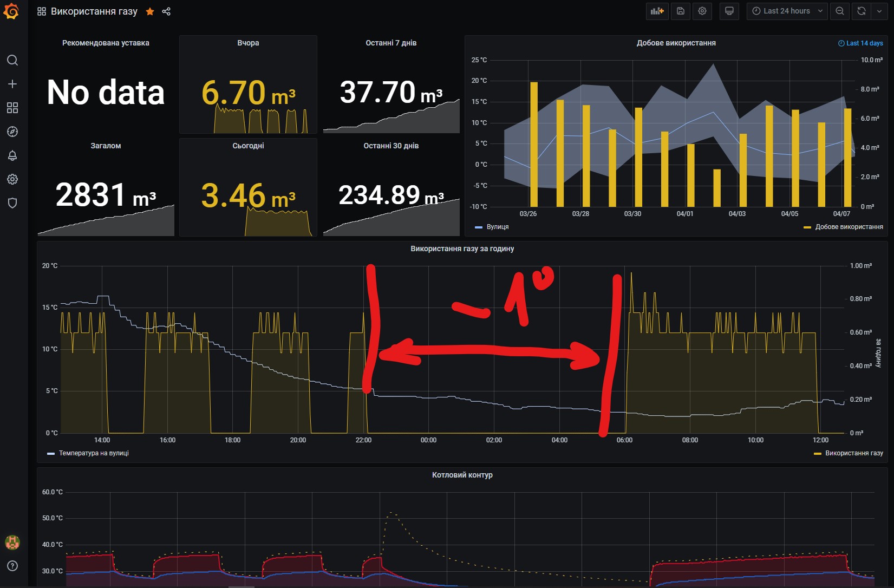Click the 234.89 m³ monthly value
The width and height of the screenshot is (894, 588).
391,195
